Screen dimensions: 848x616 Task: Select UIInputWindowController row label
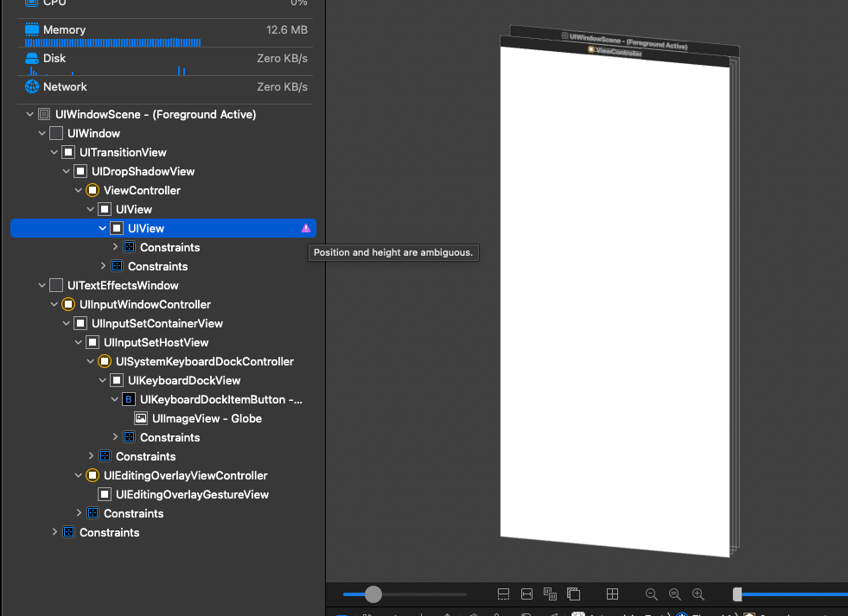(x=145, y=304)
